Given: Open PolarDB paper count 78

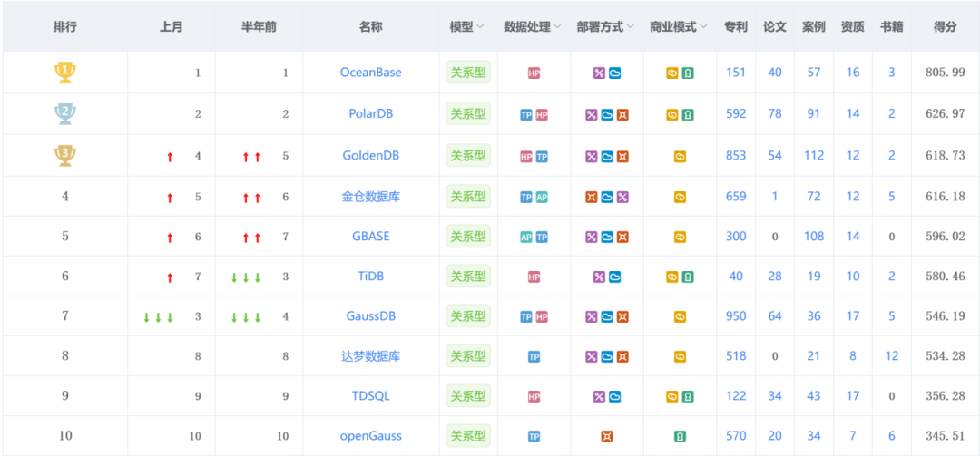Looking at the screenshot, I should 775,113.
